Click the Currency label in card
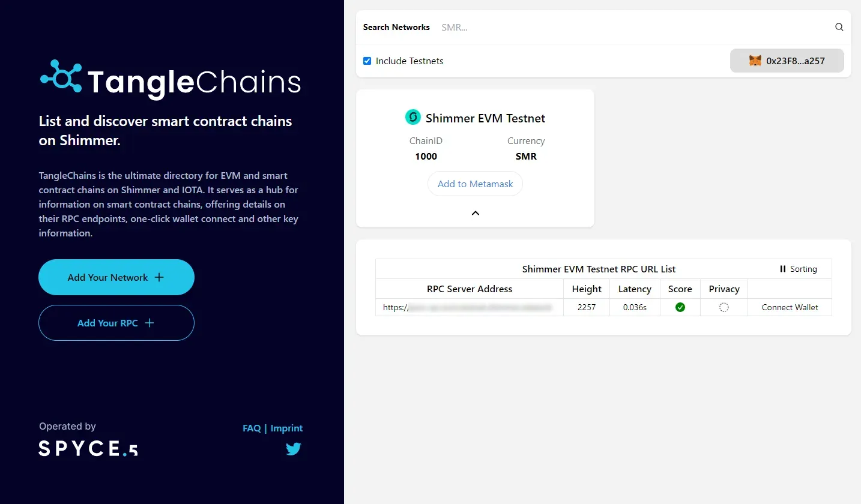This screenshot has height=504, width=861. click(x=526, y=140)
